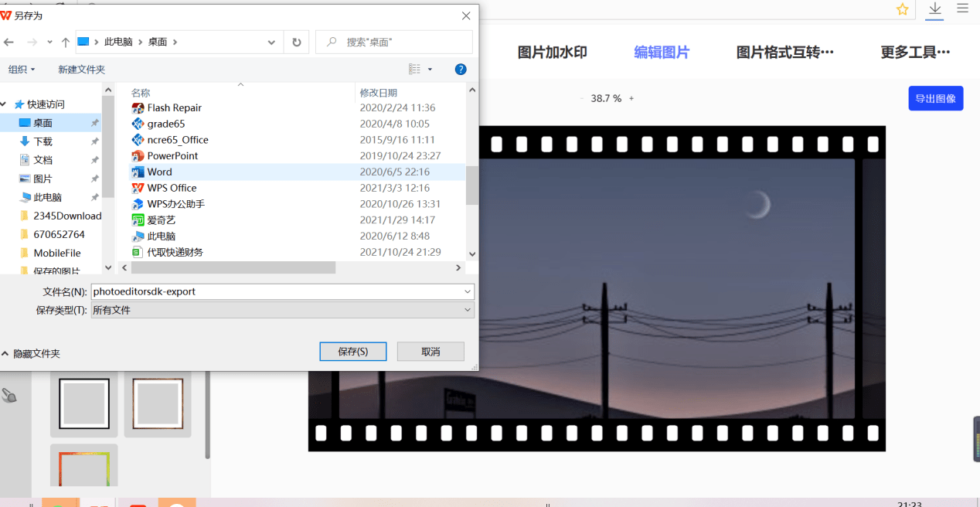
Task: Collapse the 快速访问 tree node
Action: (x=6, y=104)
